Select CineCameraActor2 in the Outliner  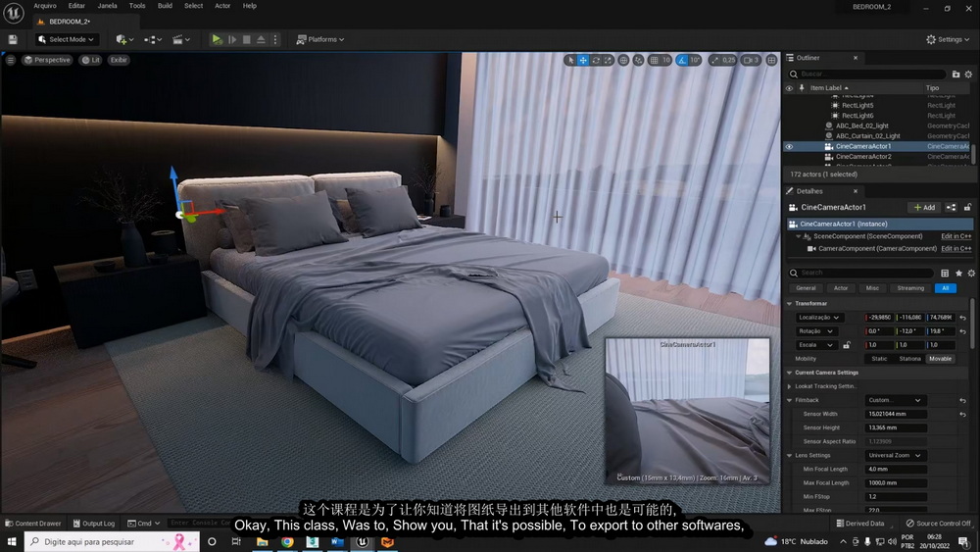coord(863,156)
